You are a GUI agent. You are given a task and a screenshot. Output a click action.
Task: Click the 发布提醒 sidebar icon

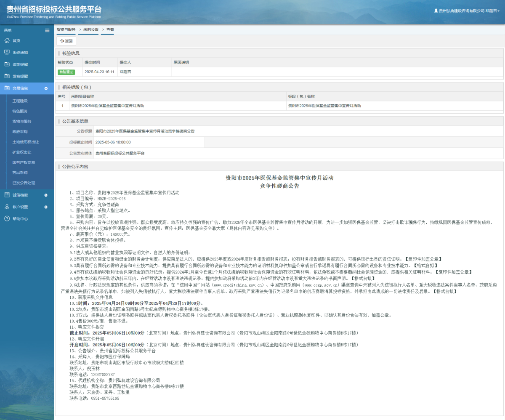pyautogui.click(x=7, y=76)
